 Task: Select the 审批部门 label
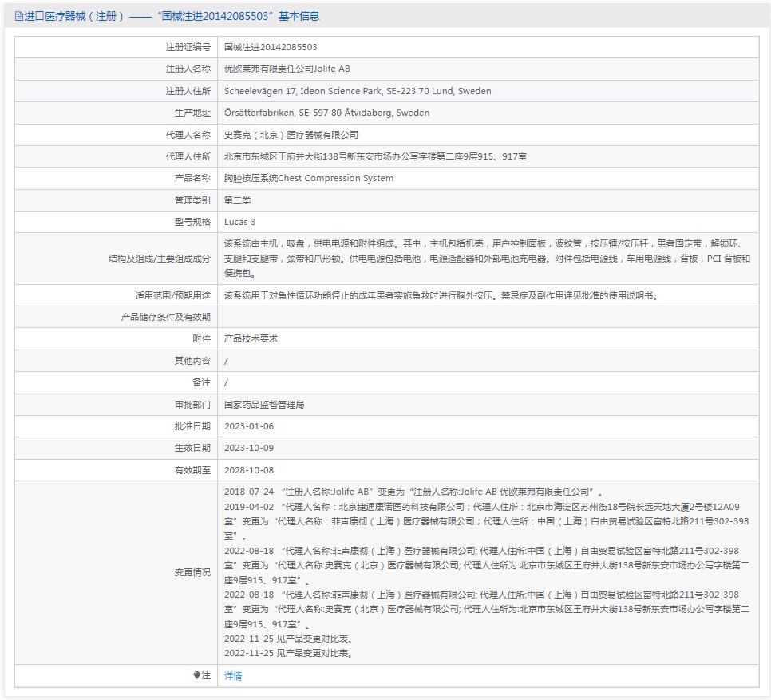click(192, 405)
